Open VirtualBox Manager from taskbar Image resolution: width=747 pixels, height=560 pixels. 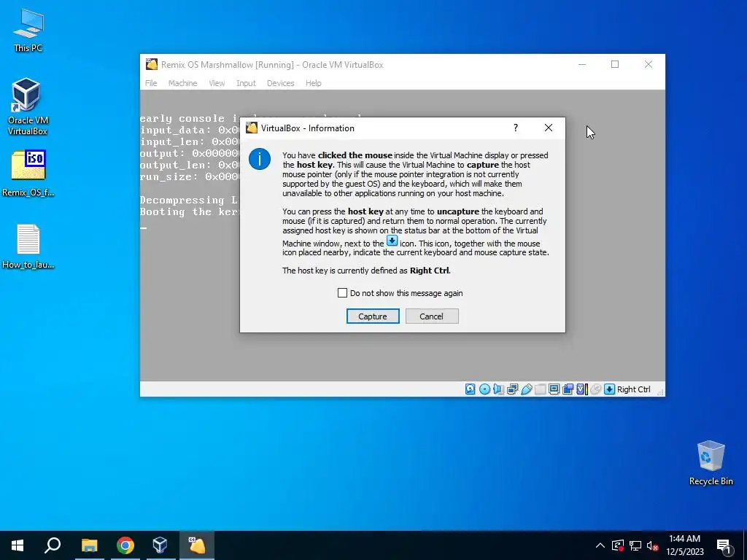[160, 545]
